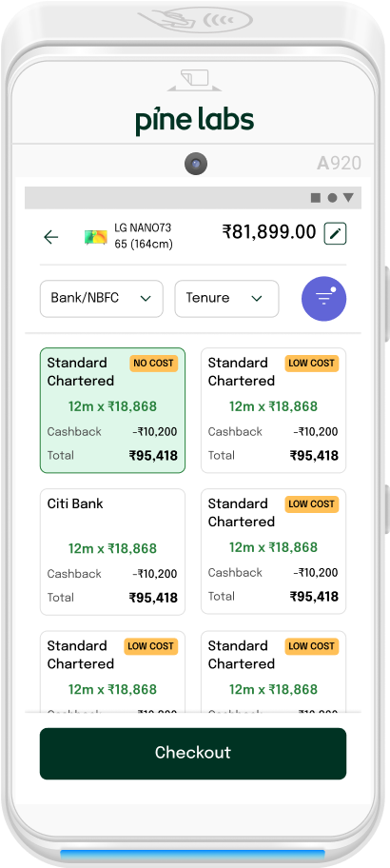Viewport: 390px width, 868px height.
Task: Tap the circle icon in status bar
Action: click(332, 198)
